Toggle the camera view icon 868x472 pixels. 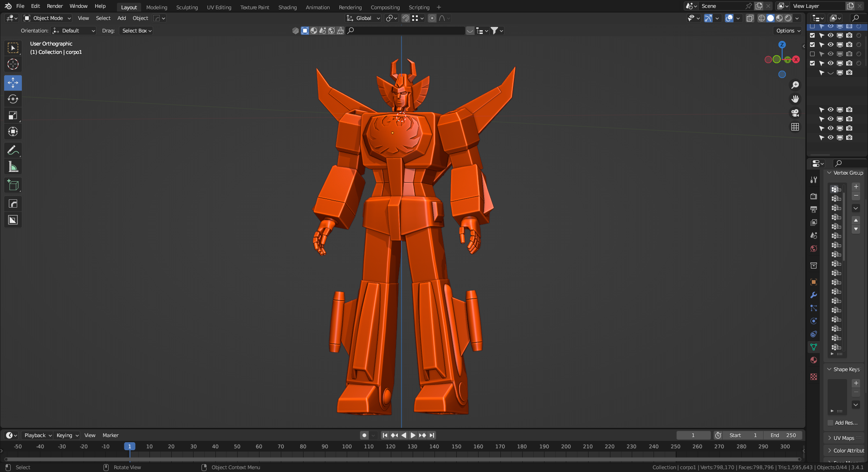[795, 113]
